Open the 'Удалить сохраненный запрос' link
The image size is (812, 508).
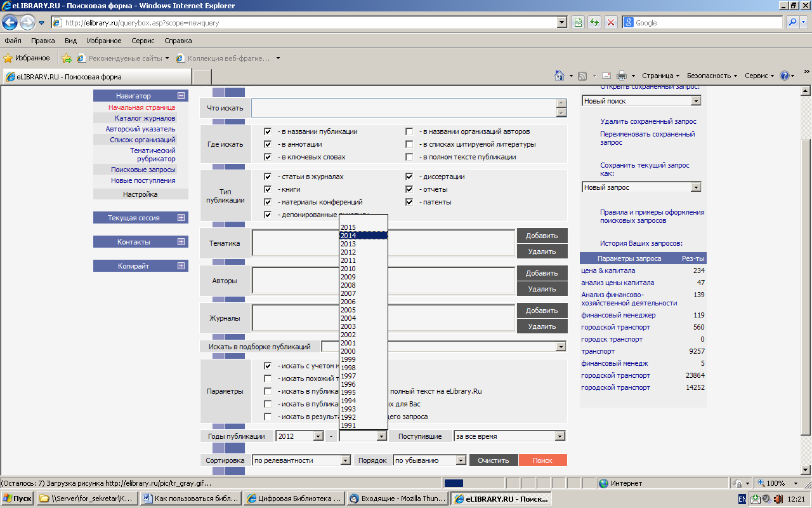coord(648,121)
